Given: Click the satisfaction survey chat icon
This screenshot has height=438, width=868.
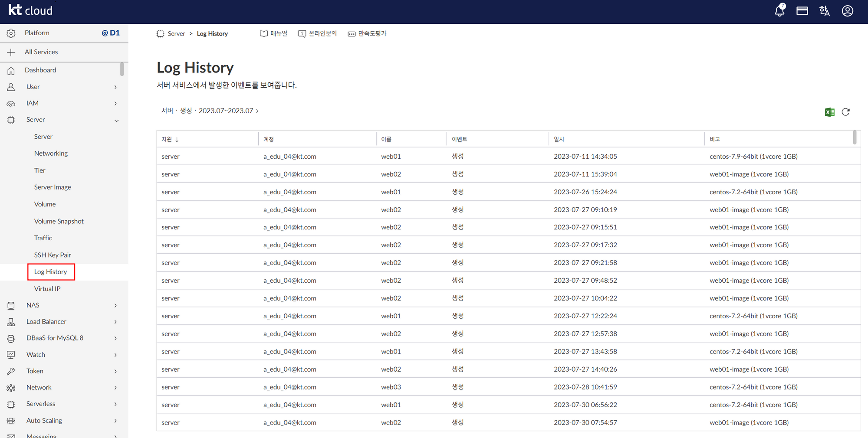Looking at the screenshot, I should [x=352, y=34].
